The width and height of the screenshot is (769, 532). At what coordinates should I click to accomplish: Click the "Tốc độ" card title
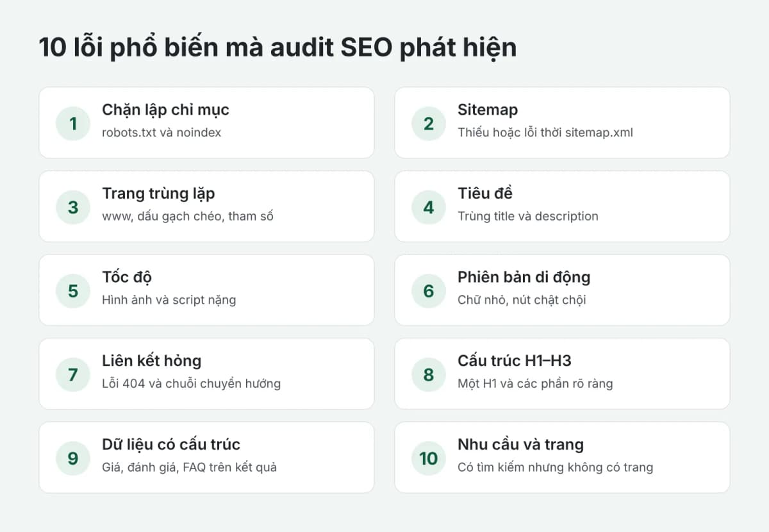(x=127, y=278)
